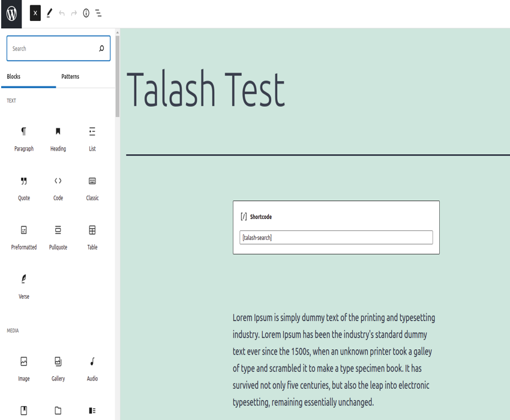
Task: Click inside the shortcode text field
Action: [335, 237]
